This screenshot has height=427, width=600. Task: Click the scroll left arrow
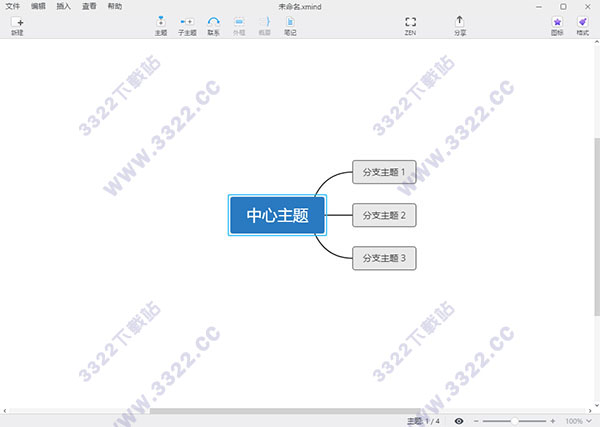click(5, 411)
